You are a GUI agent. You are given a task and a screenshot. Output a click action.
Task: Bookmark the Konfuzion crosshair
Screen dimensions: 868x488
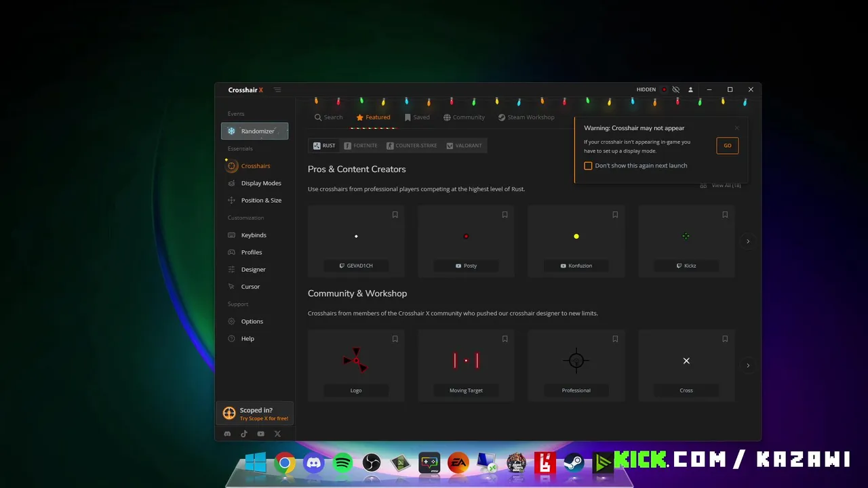pyautogui.click(x=615, y=215)
